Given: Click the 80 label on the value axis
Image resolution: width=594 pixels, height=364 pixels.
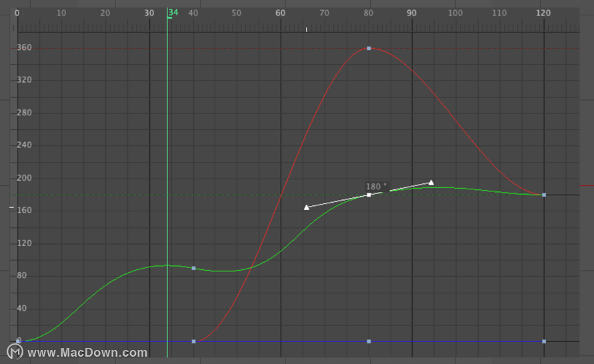Looking at the screenshot, I should (22, 275).
